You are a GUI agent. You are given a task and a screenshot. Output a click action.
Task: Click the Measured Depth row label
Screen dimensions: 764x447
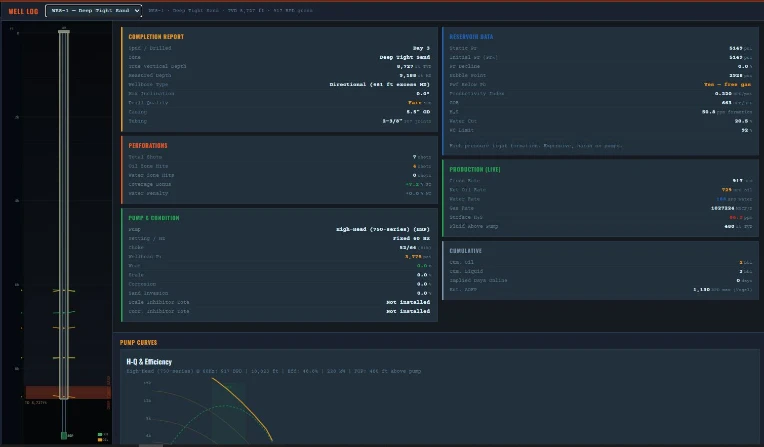pos(150,75)
